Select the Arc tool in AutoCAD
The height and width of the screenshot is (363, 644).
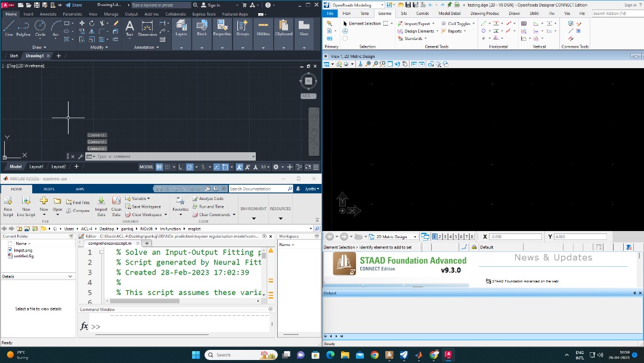coord(55,29)
